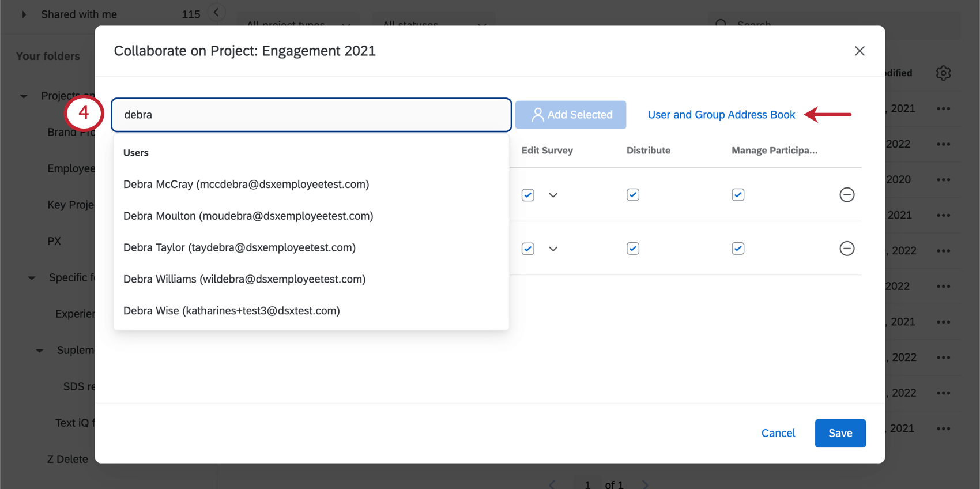Expand the Shared with me folder
The height and width of the screenshot is (489, 980).
point(24,14)
